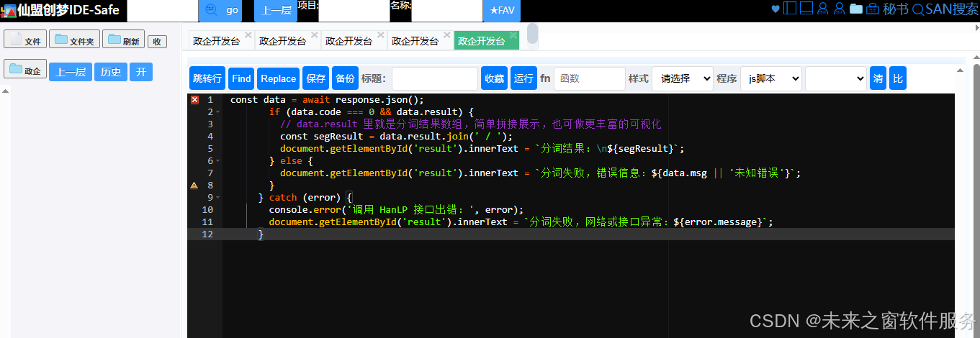The width and height of the screenshot is (980, 338).
Task: Click the 仙盟创梦IDE-Safe logo title
Action: pos(60,10)
